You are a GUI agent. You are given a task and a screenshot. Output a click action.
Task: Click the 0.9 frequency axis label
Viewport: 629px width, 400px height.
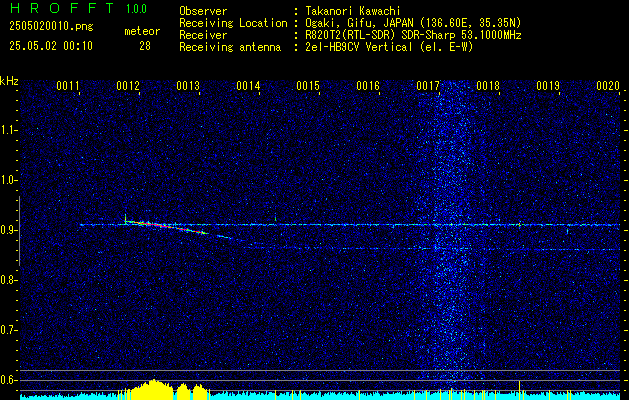pos(8,230)
